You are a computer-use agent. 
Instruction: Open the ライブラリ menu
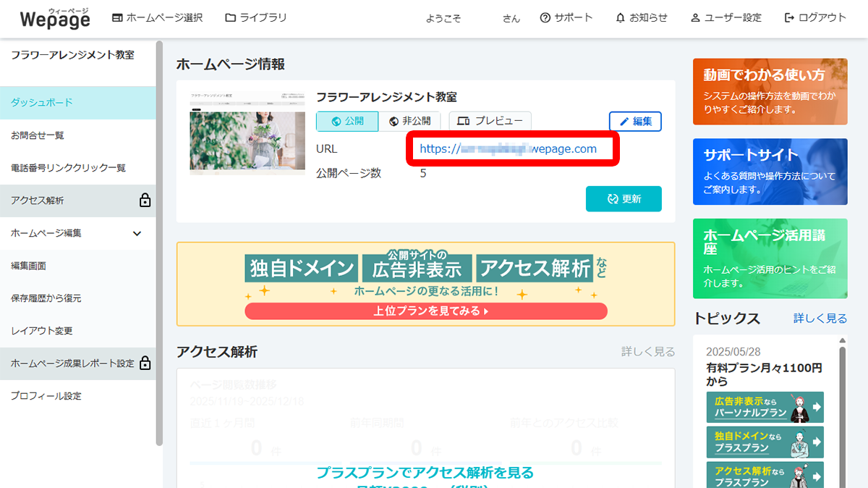[x=255, y=18]
